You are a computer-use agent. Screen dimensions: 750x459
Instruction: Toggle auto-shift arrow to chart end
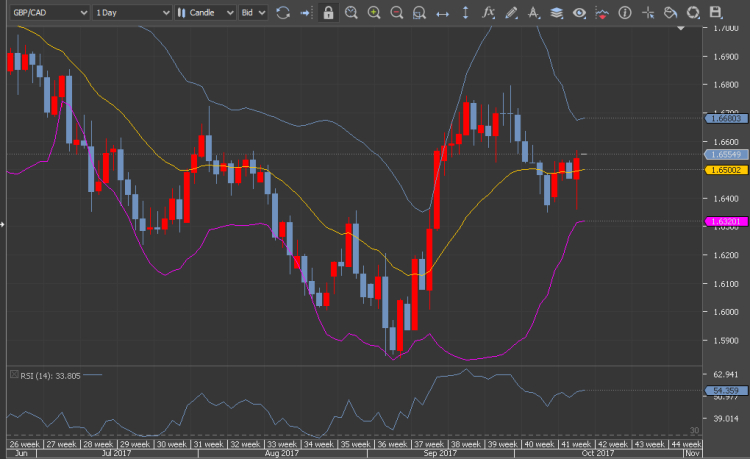306,13
